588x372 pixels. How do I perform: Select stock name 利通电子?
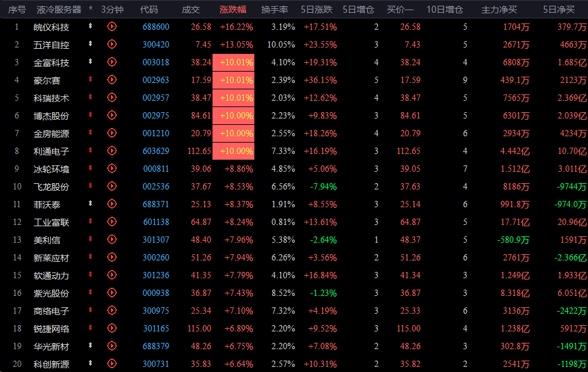tap(51, 151)
